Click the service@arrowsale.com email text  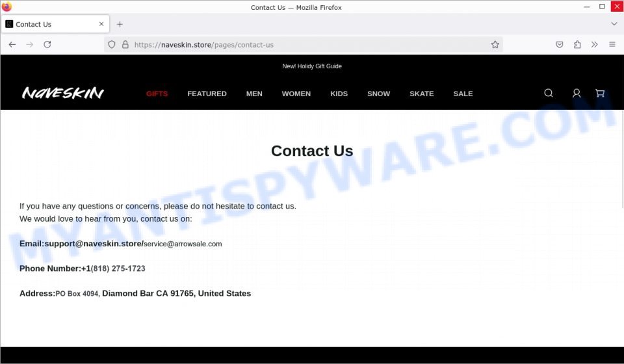183,244
